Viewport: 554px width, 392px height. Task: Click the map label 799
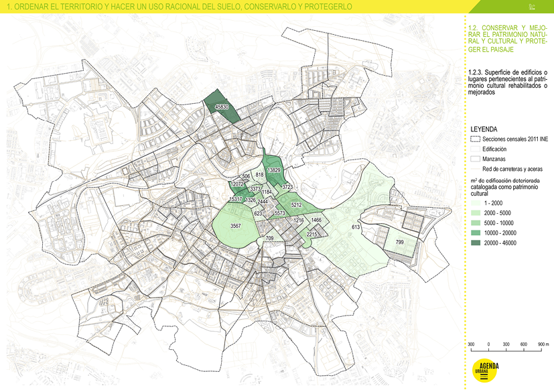tap(399, 241)
